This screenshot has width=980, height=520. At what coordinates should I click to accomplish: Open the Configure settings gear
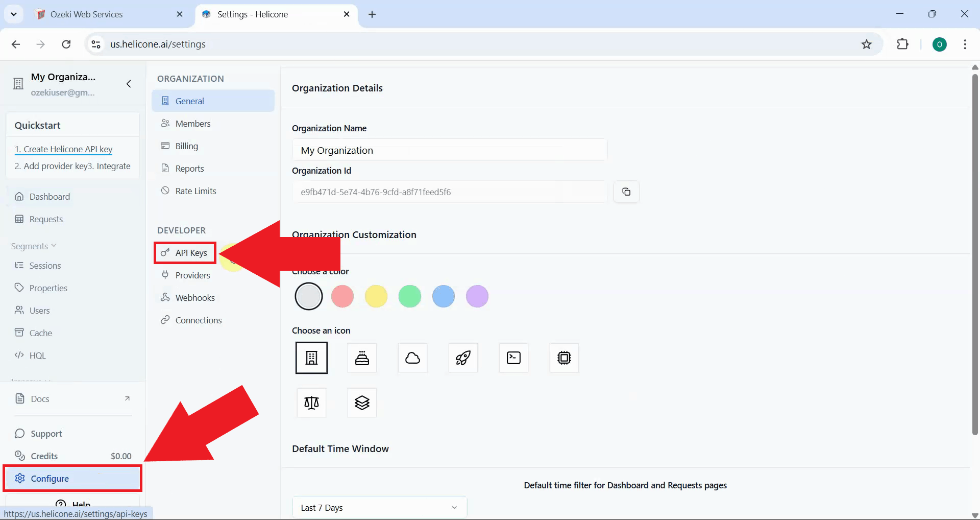tap(50, 479)
